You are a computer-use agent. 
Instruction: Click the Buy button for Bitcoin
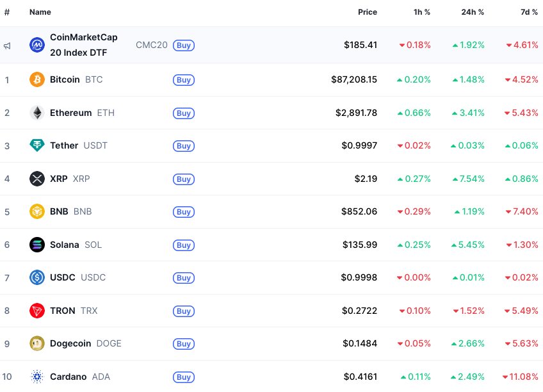184,79
